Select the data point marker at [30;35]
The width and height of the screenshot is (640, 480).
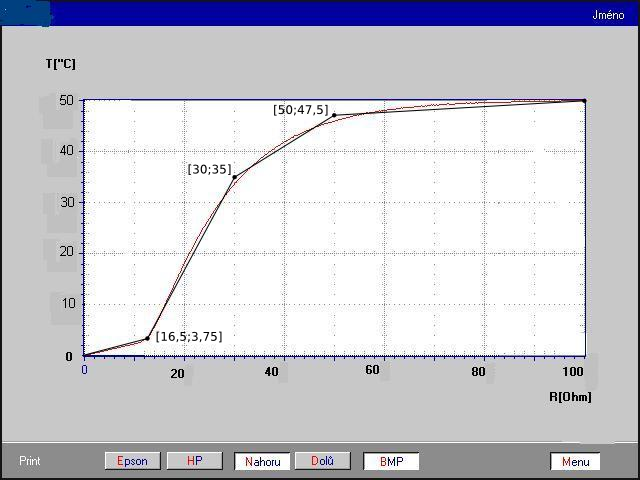click(234, 177)
